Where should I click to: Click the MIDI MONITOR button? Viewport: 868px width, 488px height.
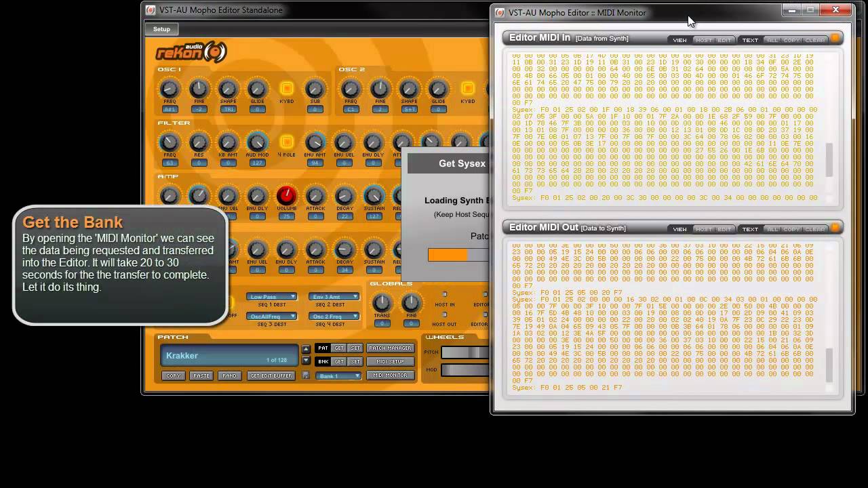(x=390, y=375)
